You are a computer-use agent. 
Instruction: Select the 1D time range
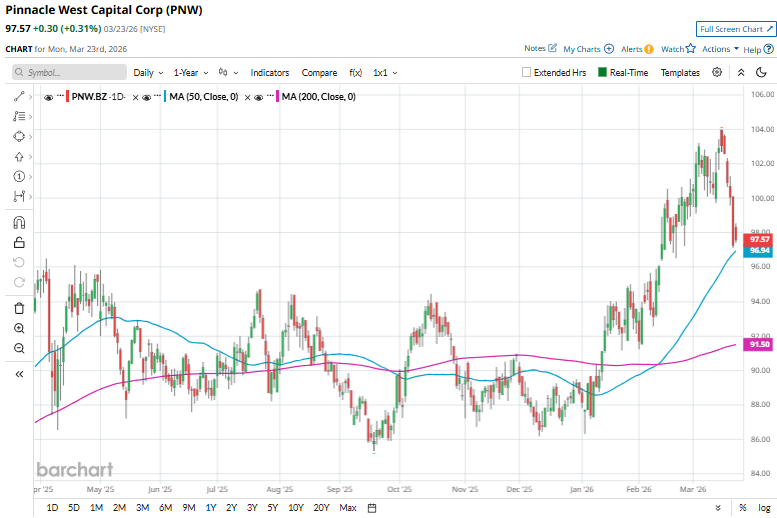click(x=52, y=508)
